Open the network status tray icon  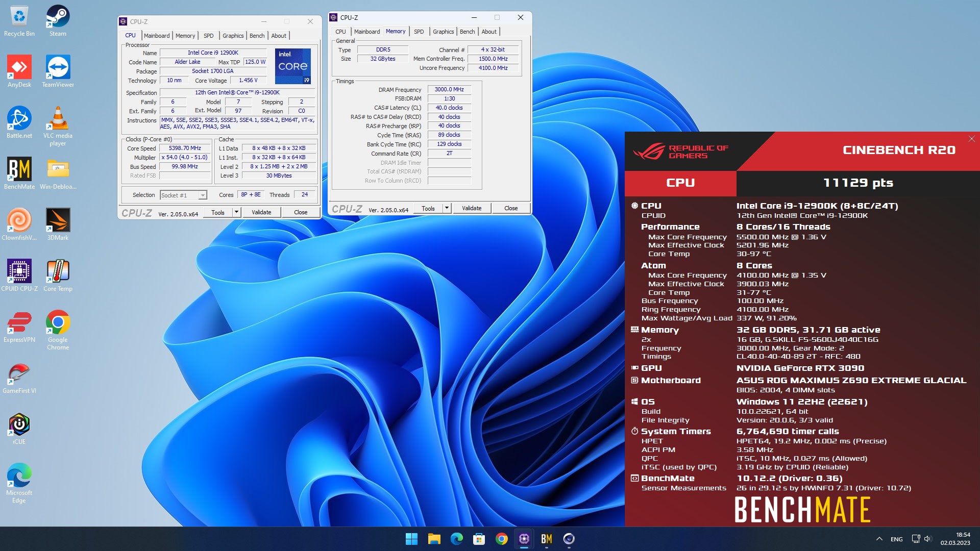(x=916, y=539)
